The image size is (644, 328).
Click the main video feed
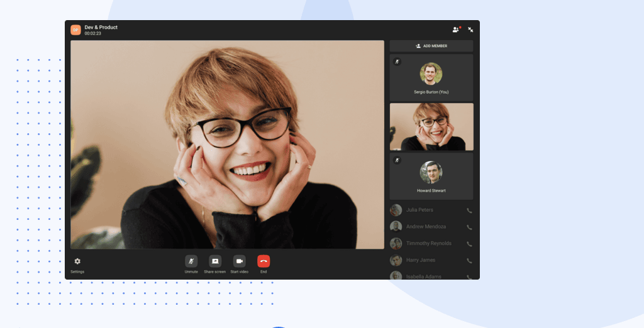[227, 145]
